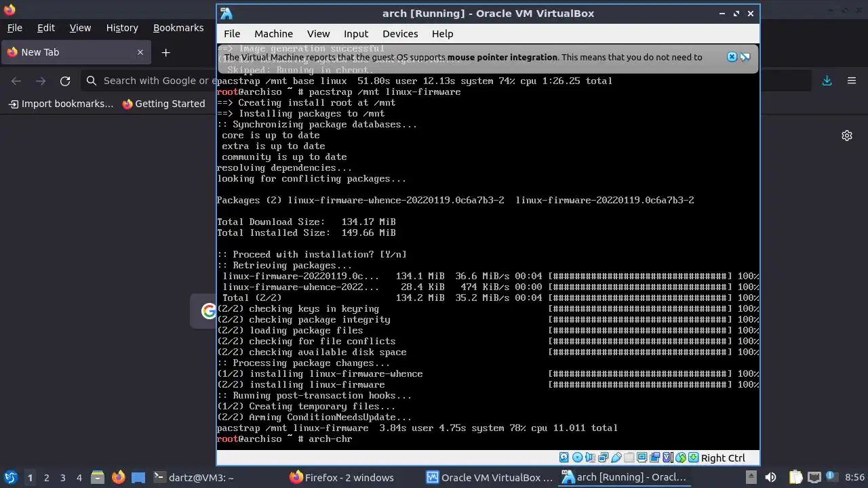
Task: Switch to workspace 3
Action: [62, 477]
